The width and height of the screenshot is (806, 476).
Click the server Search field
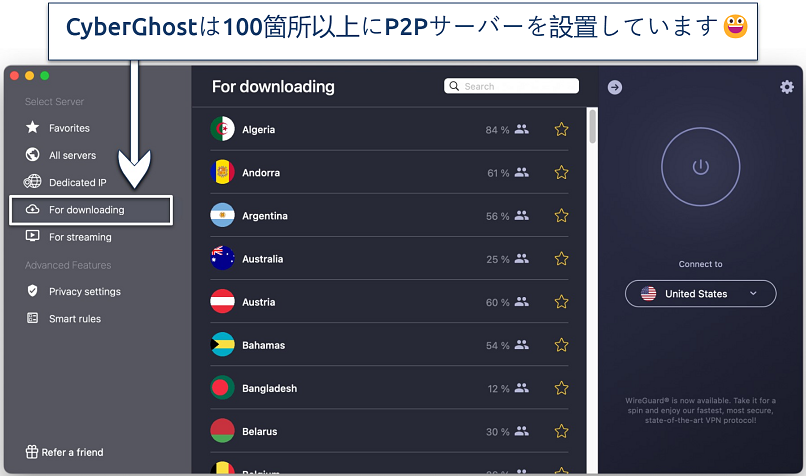coord(512,86)
